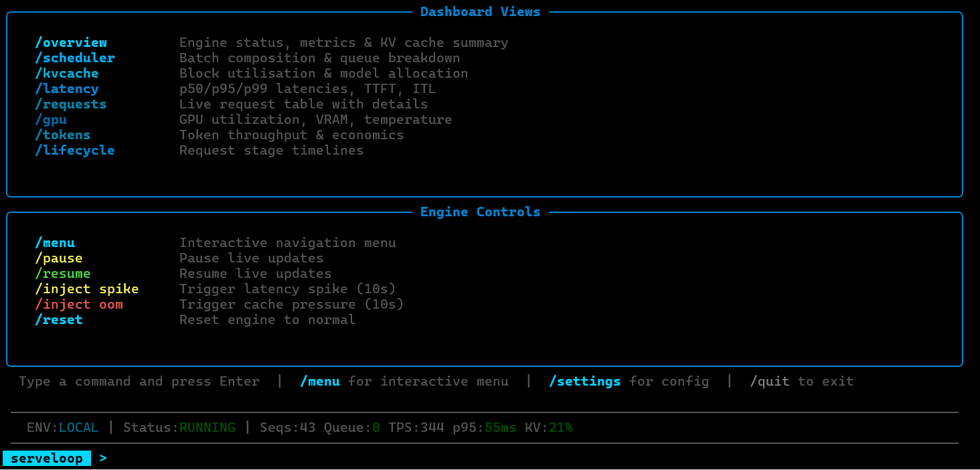The height and width of the screenshot is (470, 980).
Task: Select the /tokens command
Action: click(x=63, y=135)
